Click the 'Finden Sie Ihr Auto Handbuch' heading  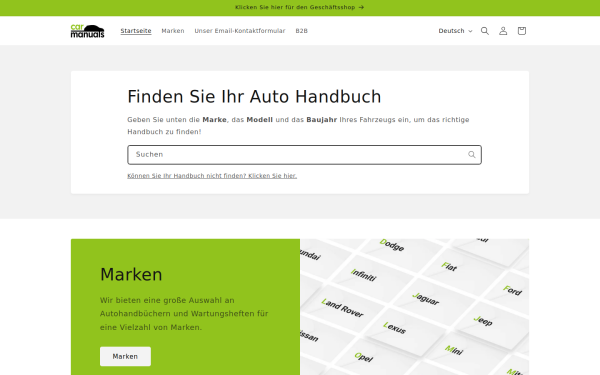click(254, 96)
